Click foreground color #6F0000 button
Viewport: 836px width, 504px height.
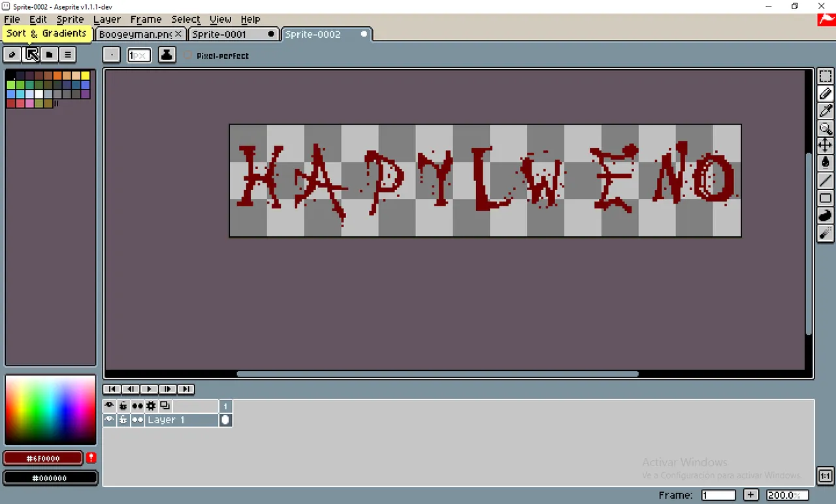point(43,458)
